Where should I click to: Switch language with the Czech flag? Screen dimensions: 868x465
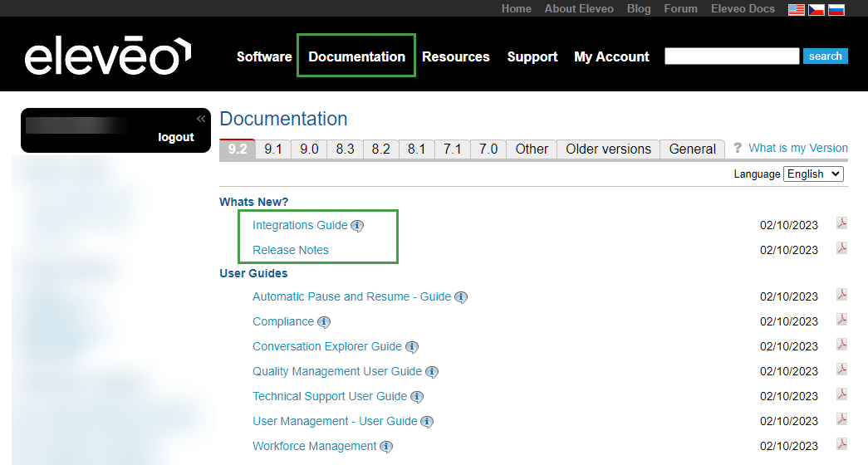click(818, 9)
